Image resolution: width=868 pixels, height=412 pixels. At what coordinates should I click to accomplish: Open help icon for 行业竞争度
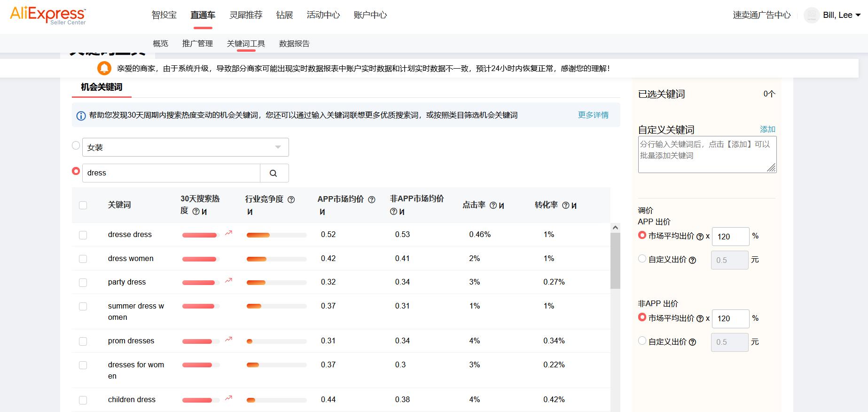pyautogui.click(x=291, y=199)
